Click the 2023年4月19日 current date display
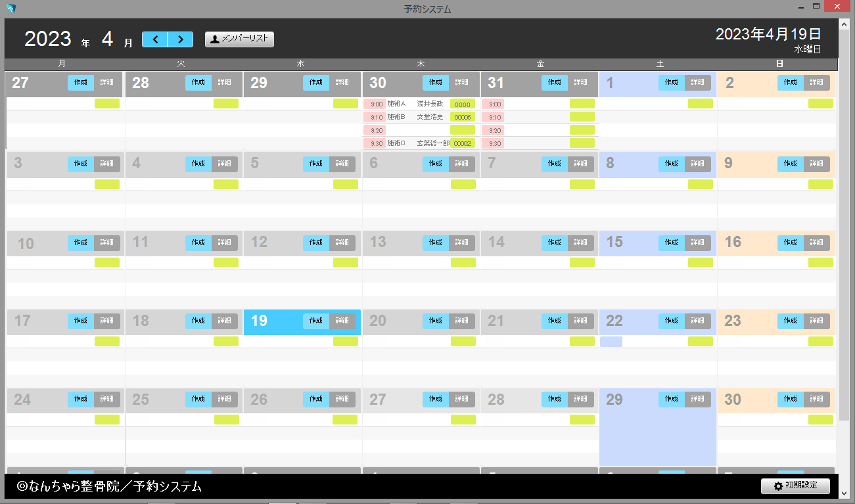 pos(768,34)
